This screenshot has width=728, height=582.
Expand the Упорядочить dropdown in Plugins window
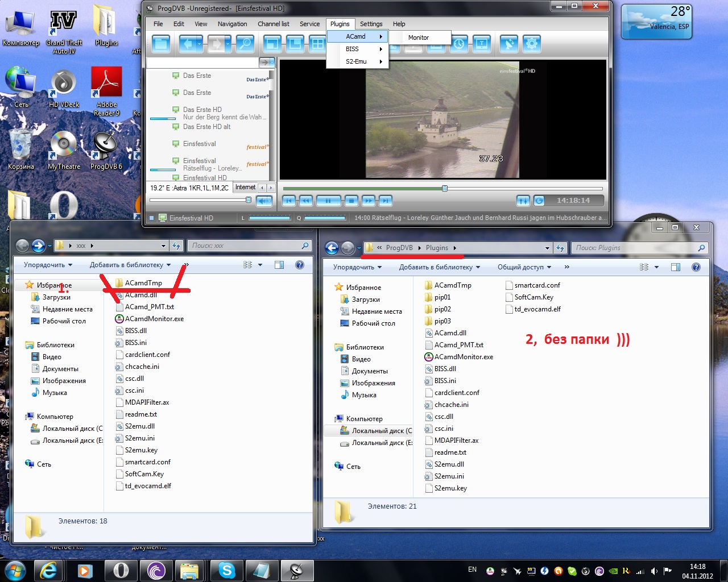click(357, 267)
